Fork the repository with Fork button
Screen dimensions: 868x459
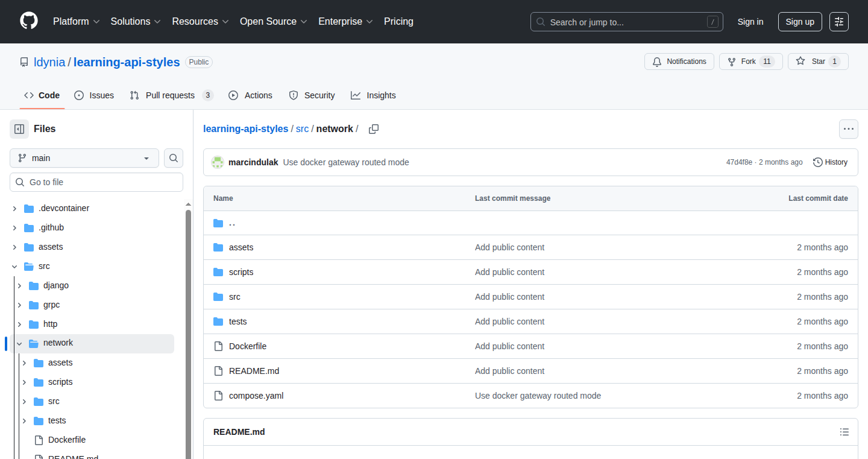[x=751, y=62]
